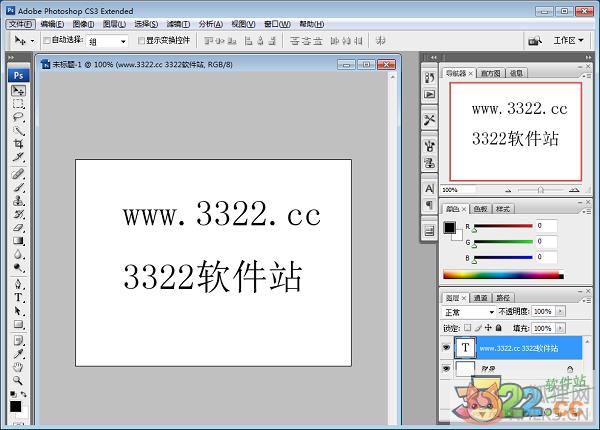The width and height of the screenshot is (600, 430).
Task: Toggle lock all padlock icon
Action: tap(499, 328)
